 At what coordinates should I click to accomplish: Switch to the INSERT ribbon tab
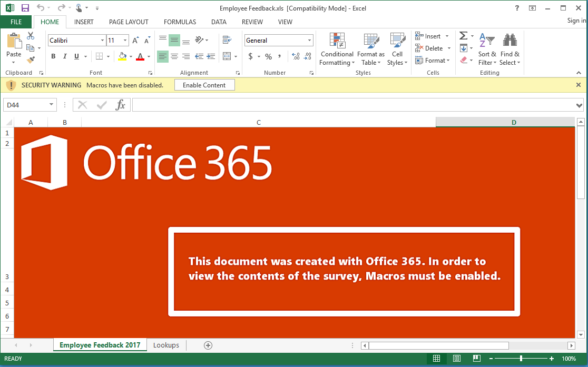tap(84, 22)
